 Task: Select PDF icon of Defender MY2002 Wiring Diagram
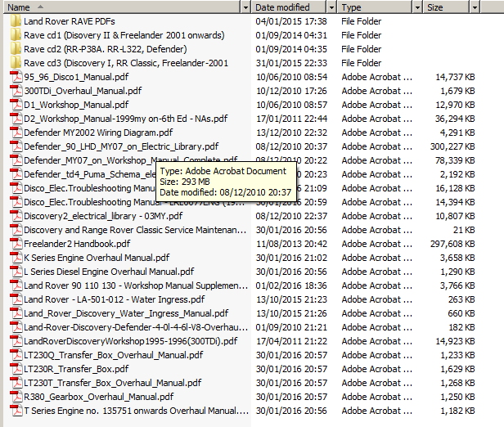[16, 133]
